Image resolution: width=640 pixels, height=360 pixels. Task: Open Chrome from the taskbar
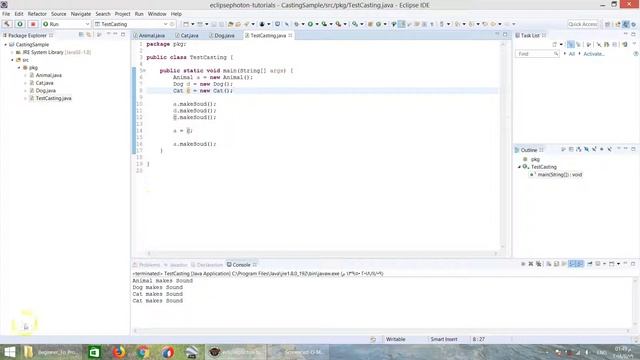tap(143, 352)
